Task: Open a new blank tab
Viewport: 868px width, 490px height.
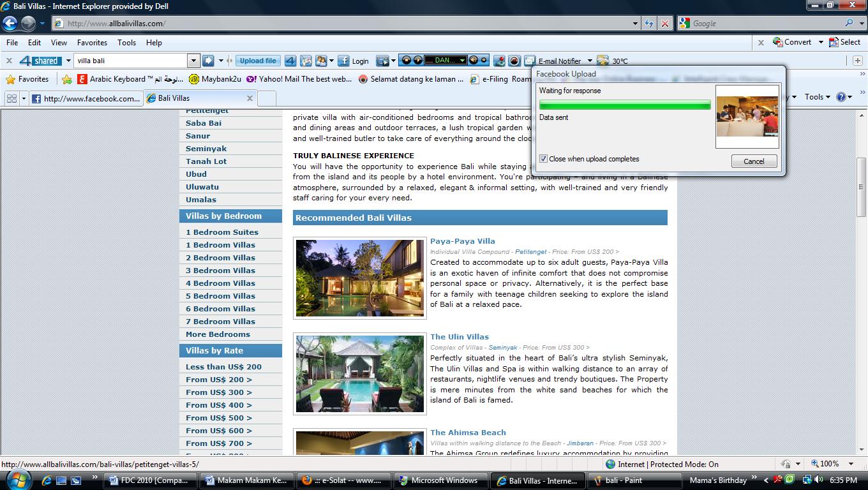Action: click(x=267, y=98)
